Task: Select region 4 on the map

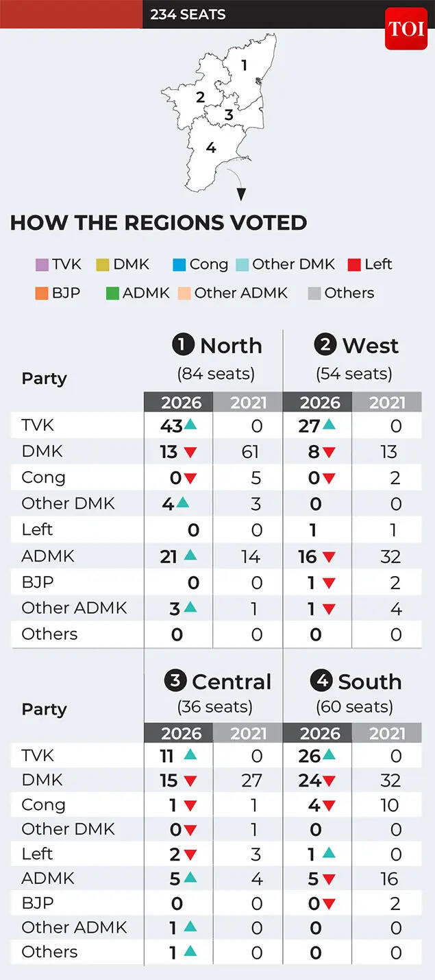Action: click(x=210, y=147)
